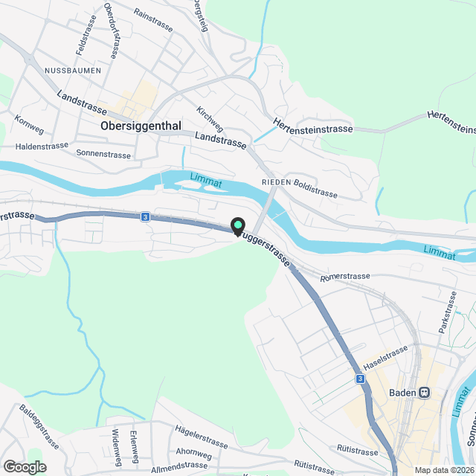Click the Boldistrasse street label

pyautogui.click(x=315, y=188)
